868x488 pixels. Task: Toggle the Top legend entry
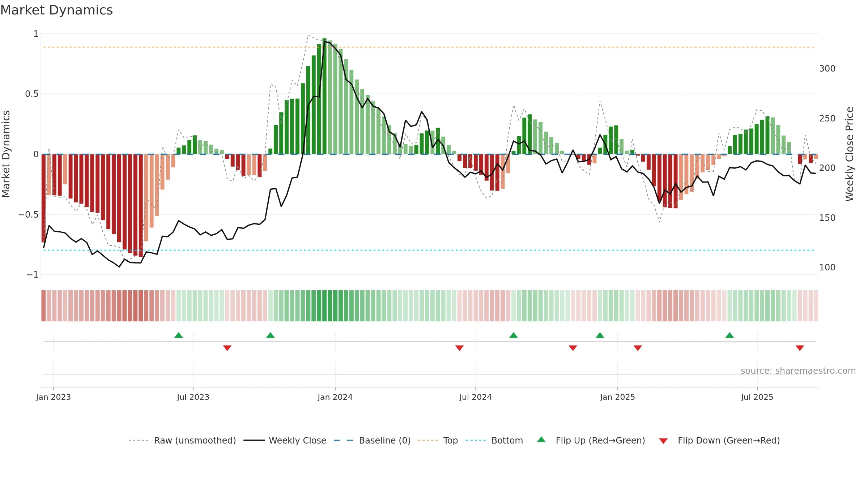pyautogui.click(x=438, y=440)
